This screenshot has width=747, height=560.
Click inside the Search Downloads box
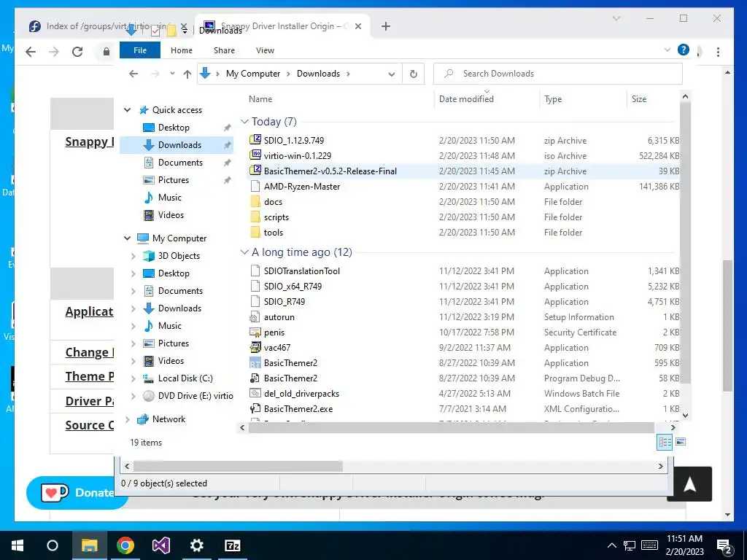[558, 74]
